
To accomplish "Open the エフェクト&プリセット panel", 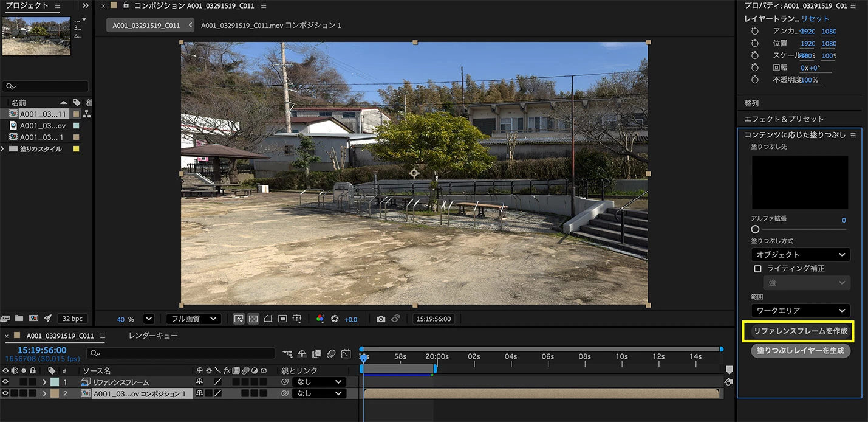I will 784,119.
